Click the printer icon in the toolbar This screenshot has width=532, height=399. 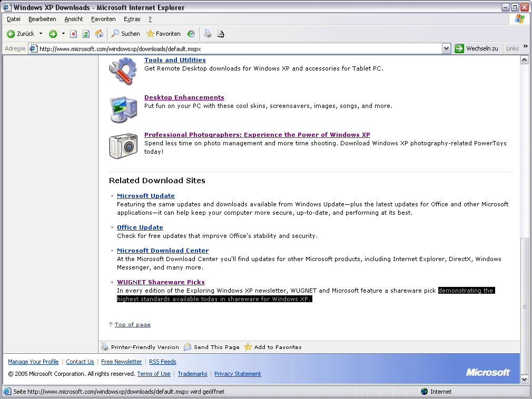208,34
